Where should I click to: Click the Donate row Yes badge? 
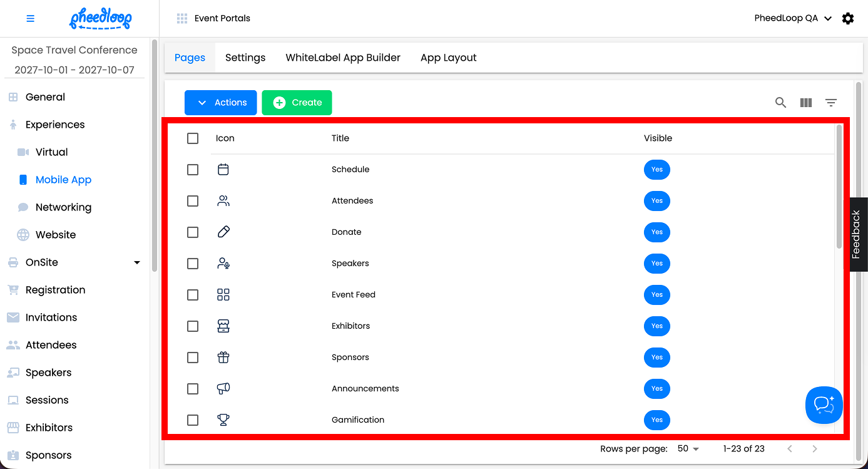[x=656, y=232]
